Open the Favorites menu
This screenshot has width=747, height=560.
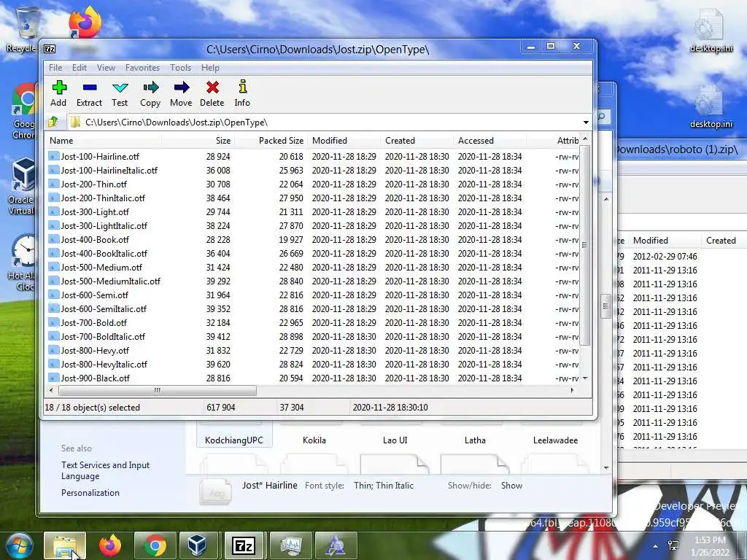coord(142,68)
